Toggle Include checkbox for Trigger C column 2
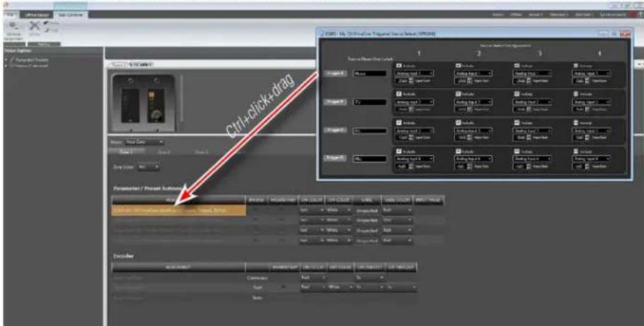The image size is (644, 326). (x=458, y=122)
